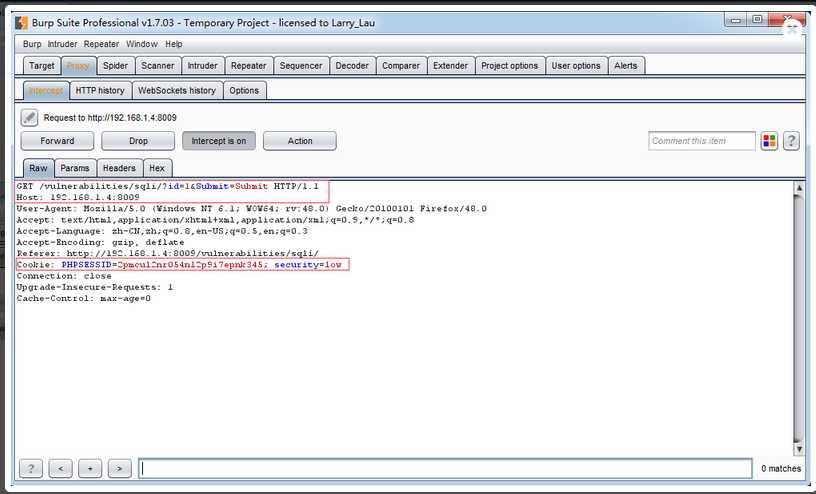Image resolution: width=816 pixels, height=494 pixels.
Task: Click the scrollbar down arrow in request pane
Action: tap(799, 449)
